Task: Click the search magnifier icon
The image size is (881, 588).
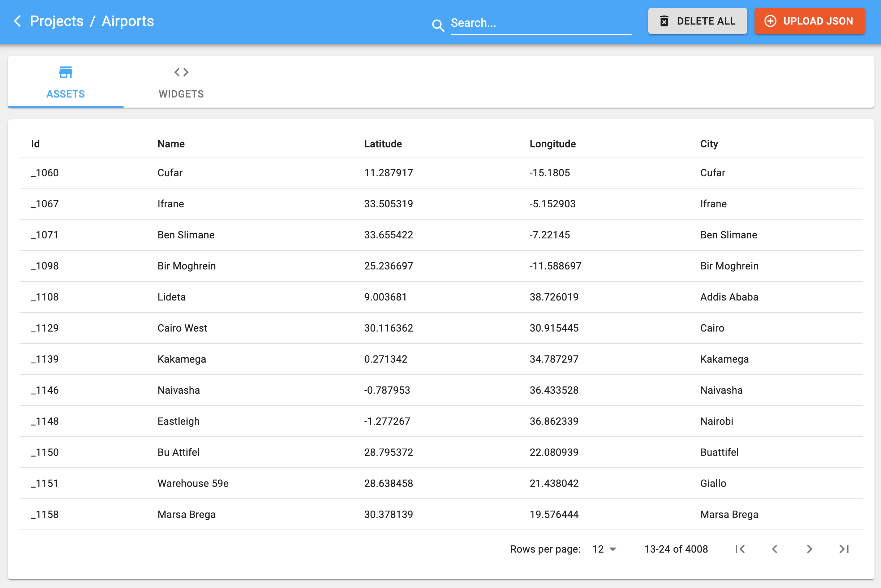Action: pos(438,25)
